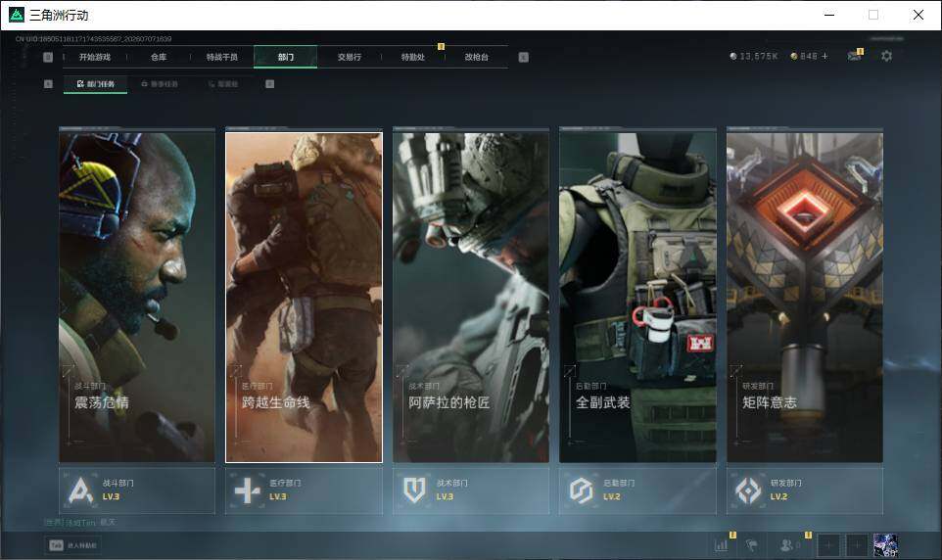This screenshot has width=942, height=560.
Task: Go to the 交易行 tab
Action: point(349,57)
